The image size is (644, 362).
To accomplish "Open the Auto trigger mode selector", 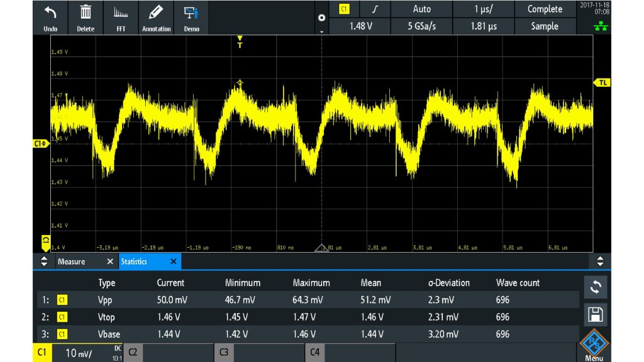I will [x=421, y=9].
